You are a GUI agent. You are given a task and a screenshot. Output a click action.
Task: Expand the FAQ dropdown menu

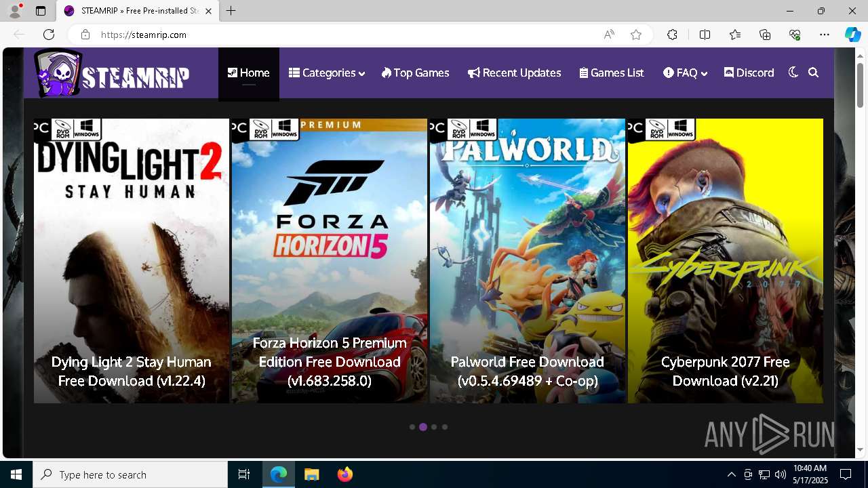click(x=686, y=73)
